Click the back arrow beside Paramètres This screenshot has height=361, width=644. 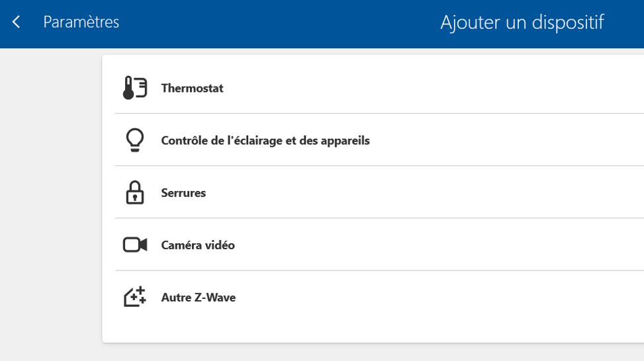(x=16, y=22)
